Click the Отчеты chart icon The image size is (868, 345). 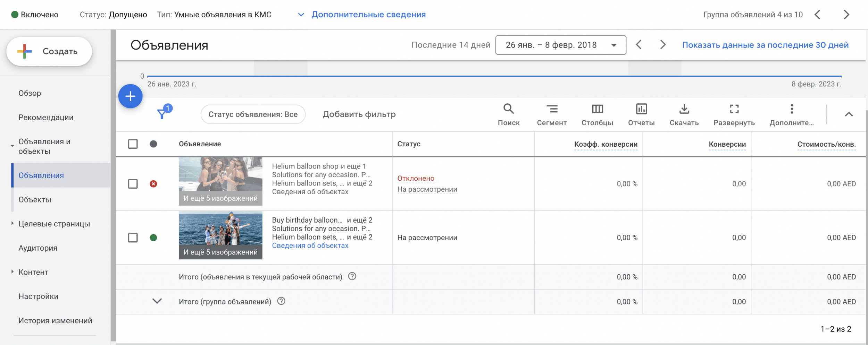641,109
